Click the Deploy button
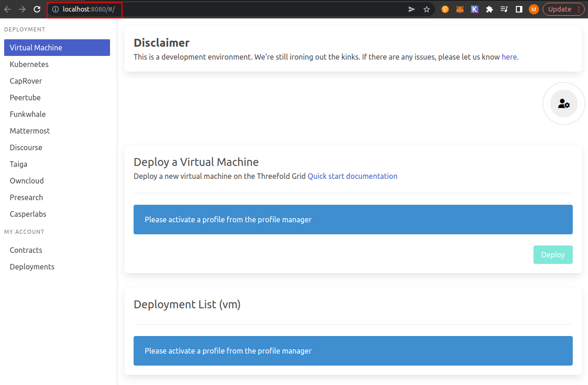The height and width of the screenshot is (385, 588). [x=553, y=255]
